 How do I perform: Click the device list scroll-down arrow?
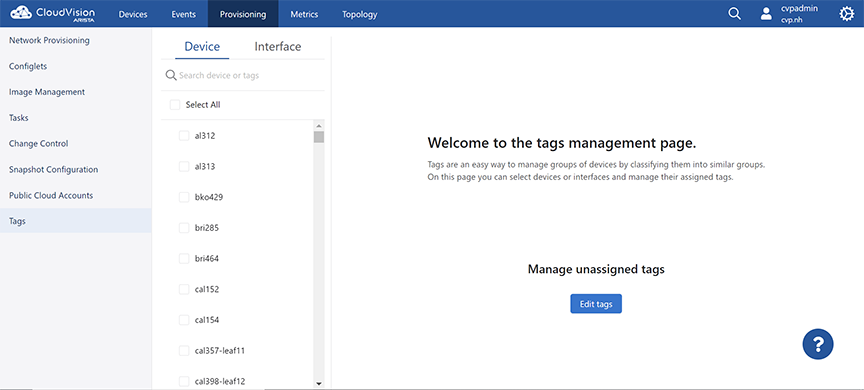(318, 383)
